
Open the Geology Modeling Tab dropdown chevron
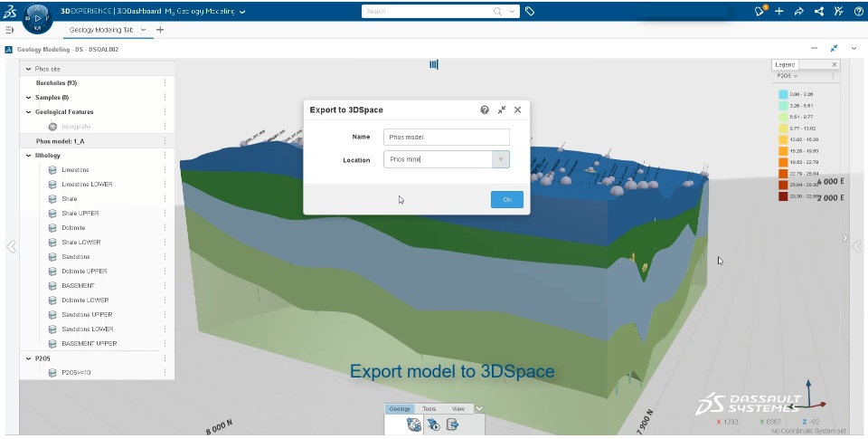(144, 30)
